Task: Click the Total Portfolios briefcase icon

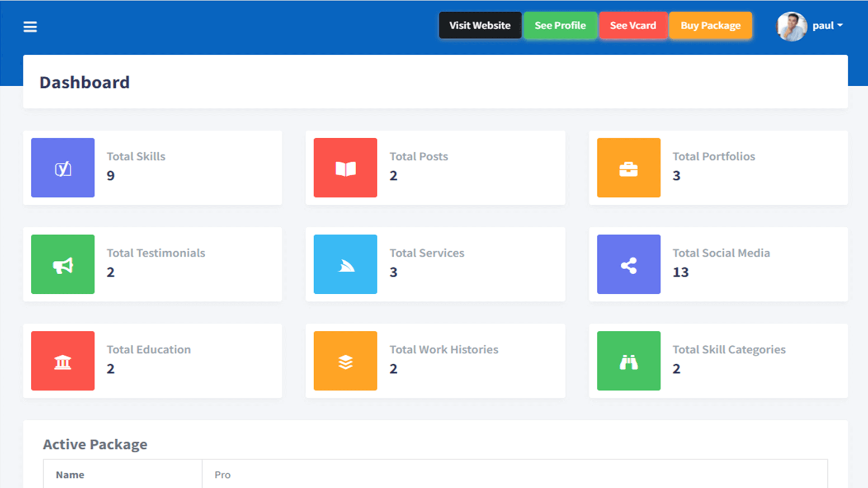Action: pos(628,168)
